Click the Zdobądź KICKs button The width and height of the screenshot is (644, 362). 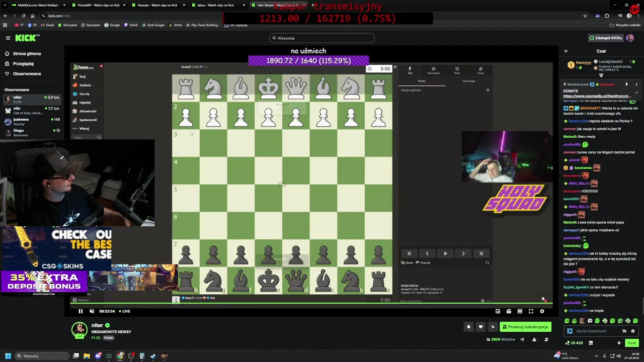click(x=606, y=38)
